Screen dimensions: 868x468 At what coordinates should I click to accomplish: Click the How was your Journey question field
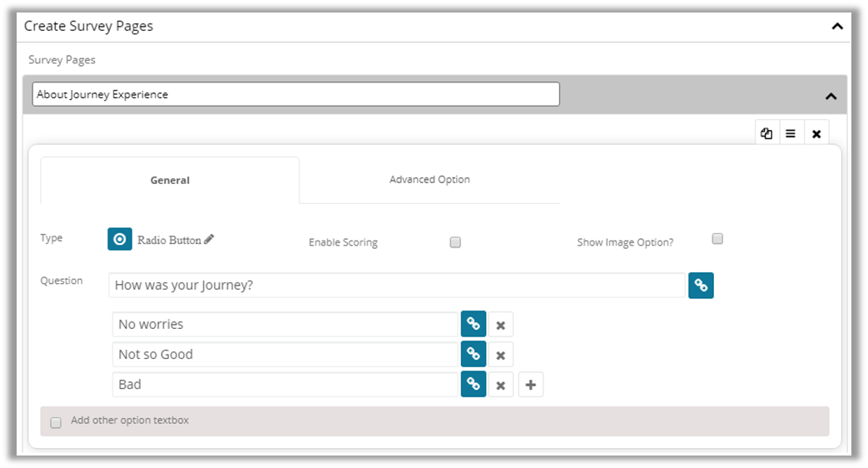(x=397, y=286)
